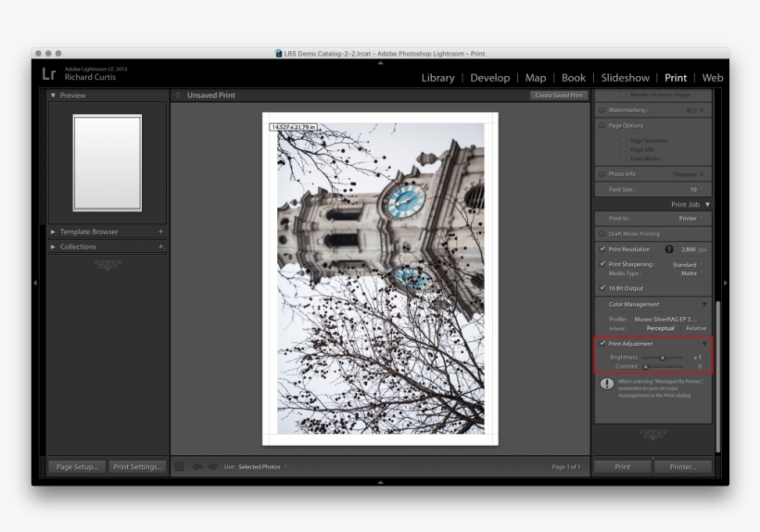Screen dimensions: 760x532
Task: Open the Photo Info Filename dropdown
Action: [x=689, y=174]
